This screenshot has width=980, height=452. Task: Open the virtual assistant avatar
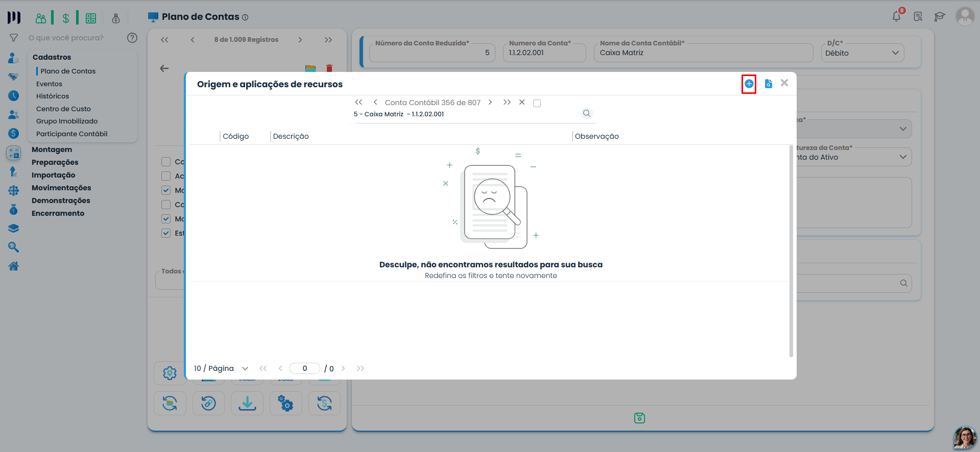(965, 438)
